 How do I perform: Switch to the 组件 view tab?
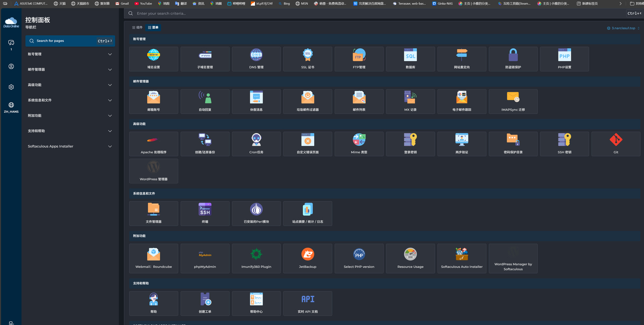[x=137, y=28]
